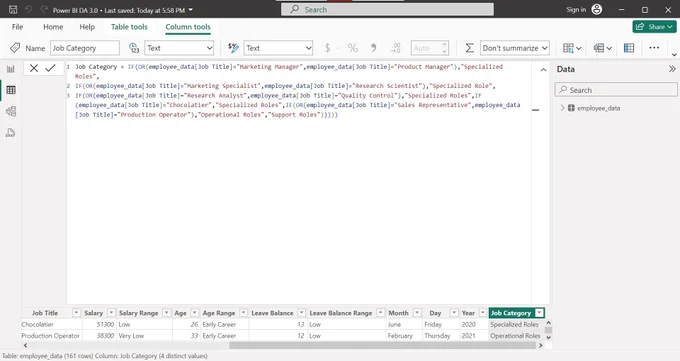Open DAX query view in sidebar
This screenshot has width=680, height=361.
[x=11, y=133]
